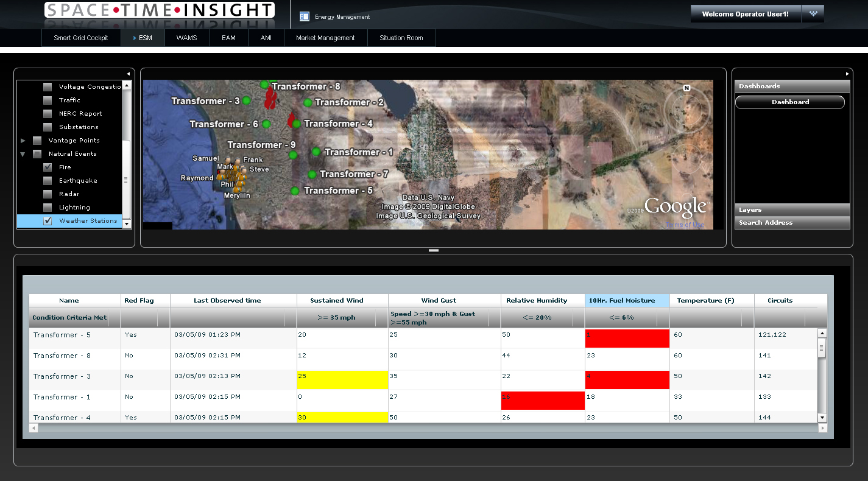
Task: Select the Transformer - 5 map marker
Action: point(295,191)
